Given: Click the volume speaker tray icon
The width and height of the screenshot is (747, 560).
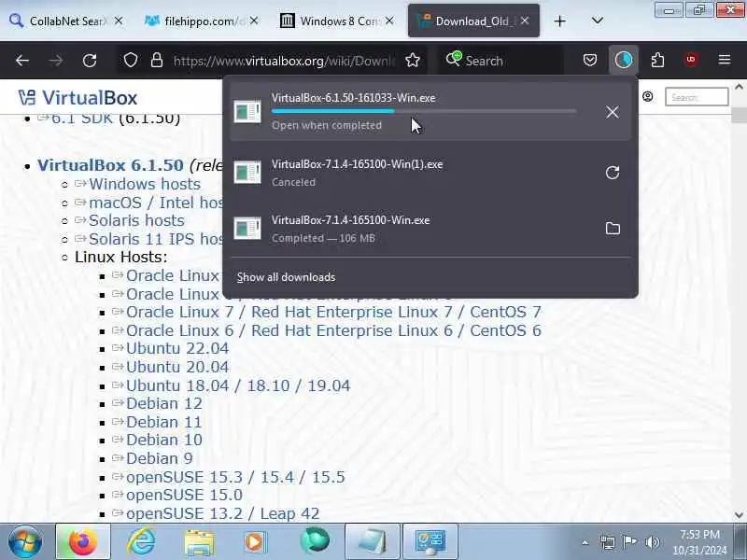Looking at the screenshot, I should 652,542.
